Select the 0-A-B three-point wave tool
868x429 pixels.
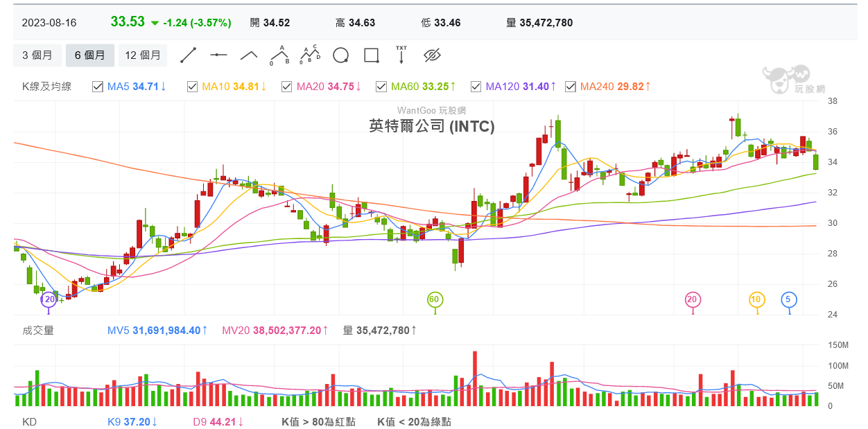point(279,55)
